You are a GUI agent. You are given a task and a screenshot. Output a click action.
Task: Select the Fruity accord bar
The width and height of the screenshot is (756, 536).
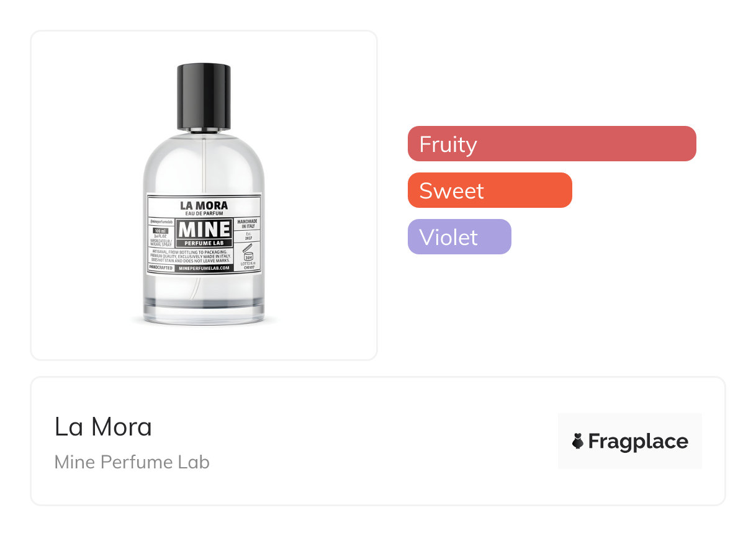tap(551, 144)
